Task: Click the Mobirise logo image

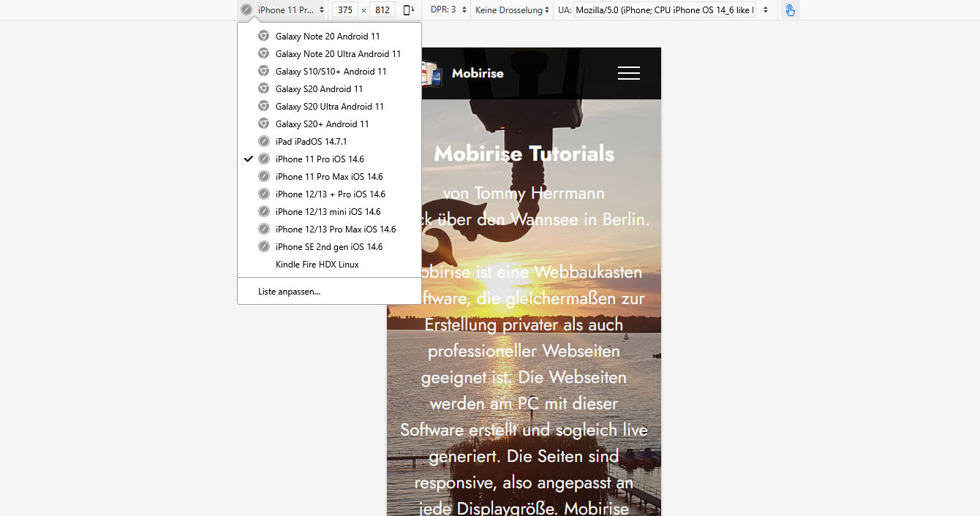Action: 433,75
